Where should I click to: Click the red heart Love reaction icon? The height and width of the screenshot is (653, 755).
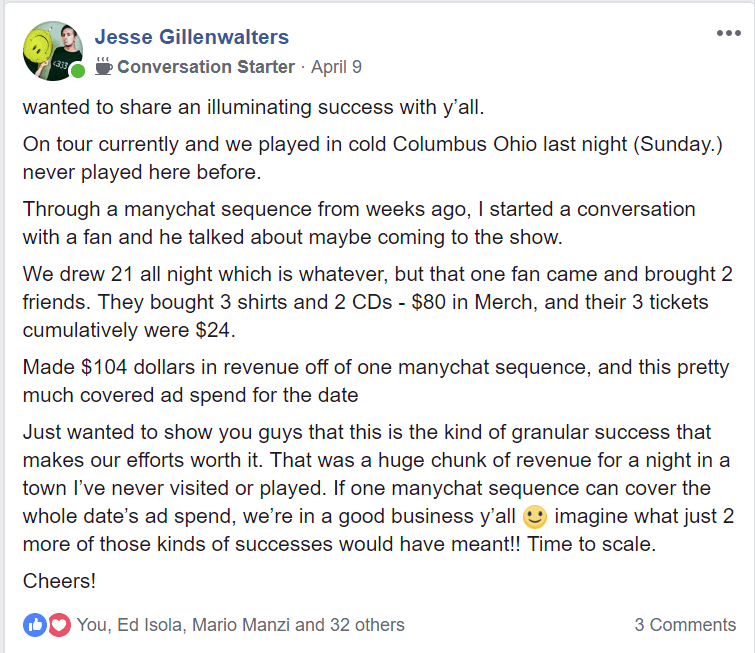click(x=59, y=625)
